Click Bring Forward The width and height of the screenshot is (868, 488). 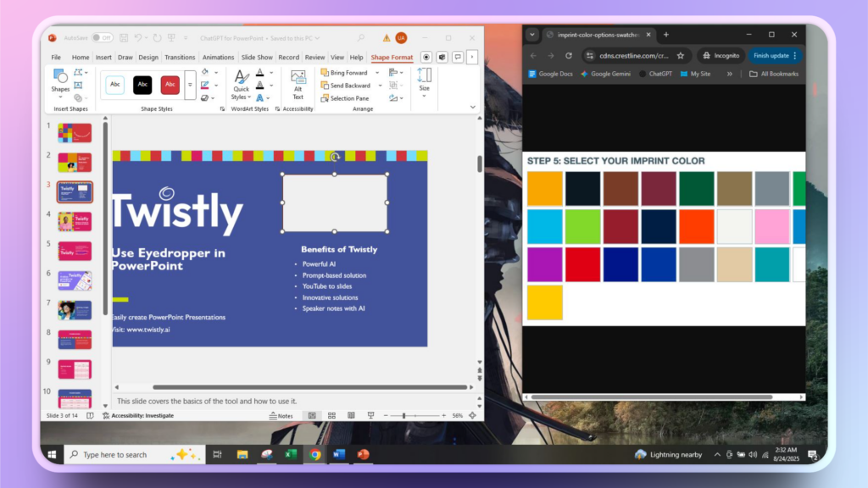pyautogui.click(x=344, y=73)
